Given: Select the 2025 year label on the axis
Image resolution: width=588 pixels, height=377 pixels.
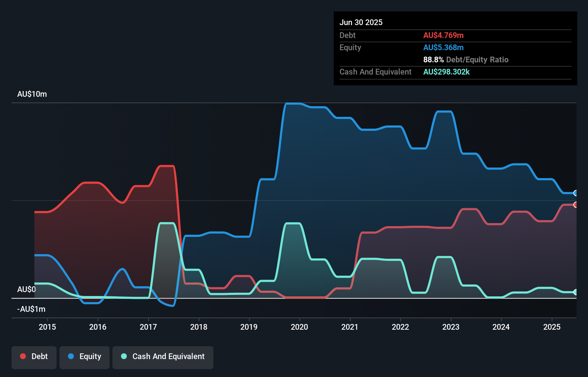Looking at the screenshot, I should click(552, 327).
